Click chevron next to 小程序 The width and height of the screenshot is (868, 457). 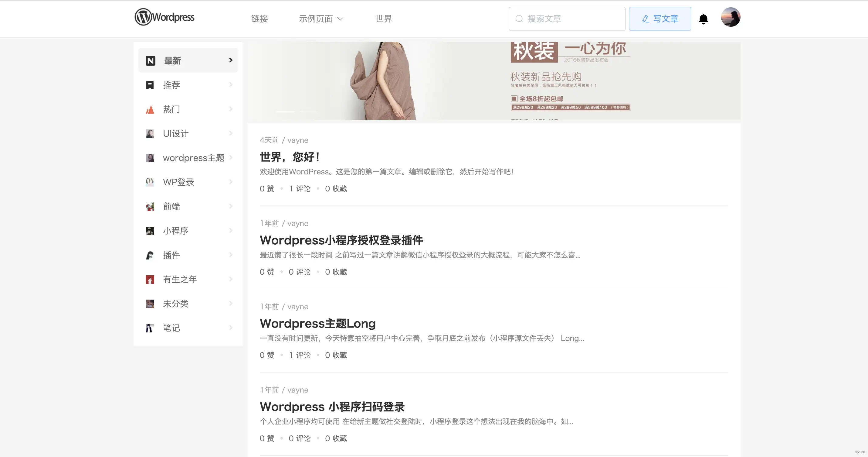click(x=231, y=230)
